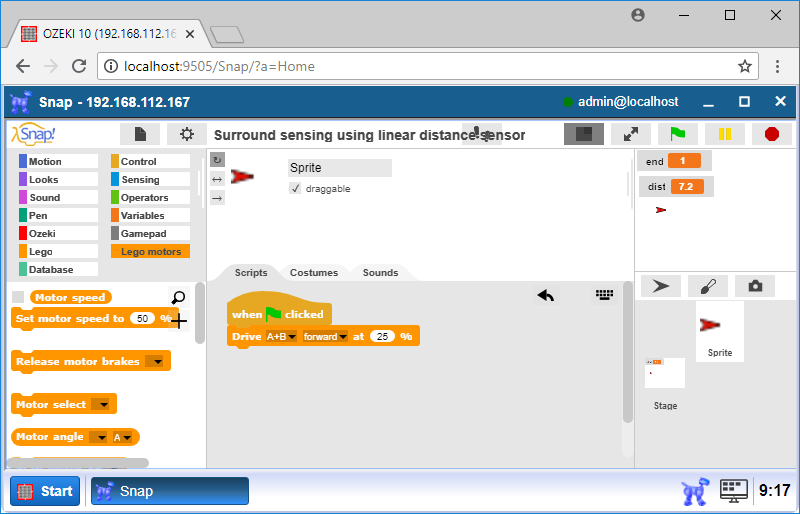Image resolution: width=800 pixels, height=514 pixels.
Task: Open the Motion blocks category
Action: coord(58,161)
